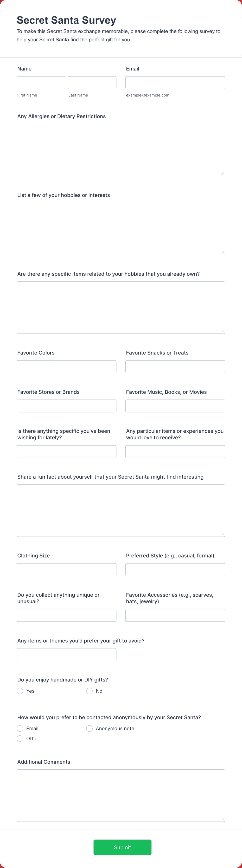Select No for handmade or DIY gifts
This screenshot has height=868, width=242.
tap(89, 691)
